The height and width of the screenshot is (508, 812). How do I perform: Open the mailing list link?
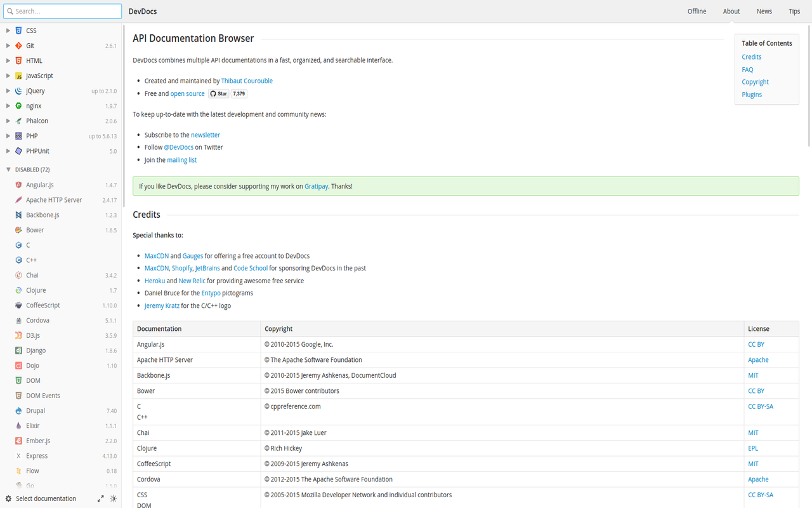(x=182, y=160)
